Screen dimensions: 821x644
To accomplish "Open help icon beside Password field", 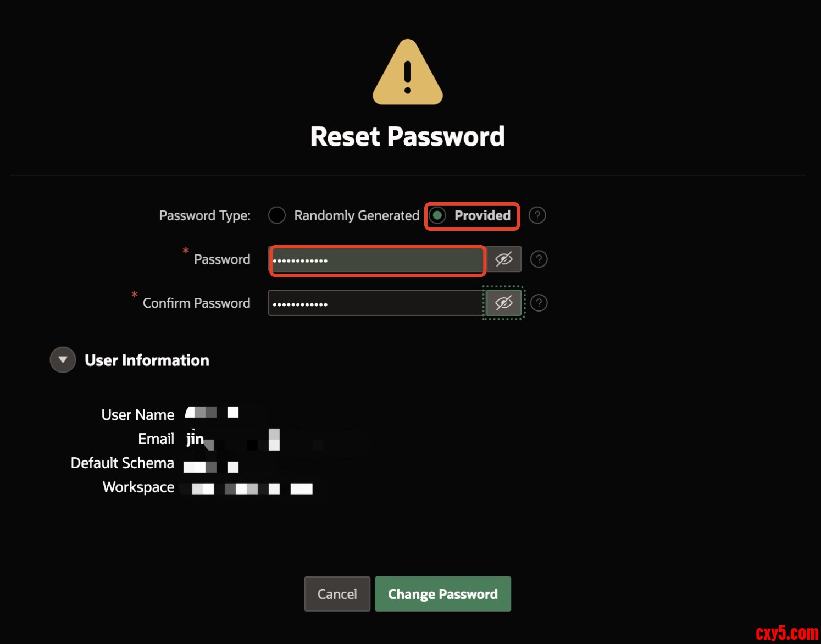I will (539, 259).
